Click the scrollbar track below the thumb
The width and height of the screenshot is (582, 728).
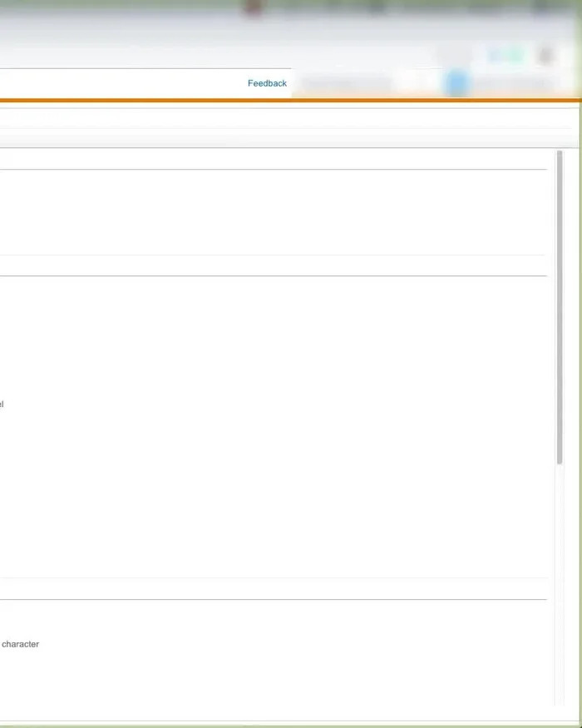pyautogui.click(x=560, y=582)
